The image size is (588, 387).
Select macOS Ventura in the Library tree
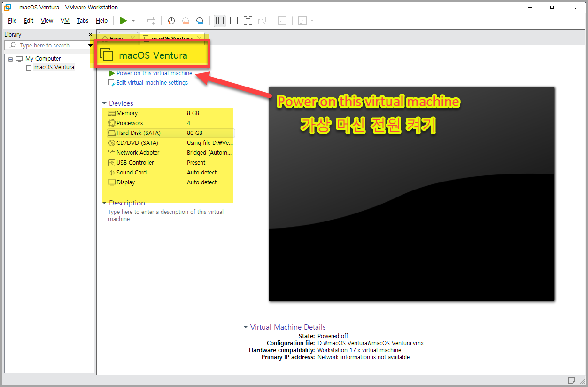click(54, 67)
